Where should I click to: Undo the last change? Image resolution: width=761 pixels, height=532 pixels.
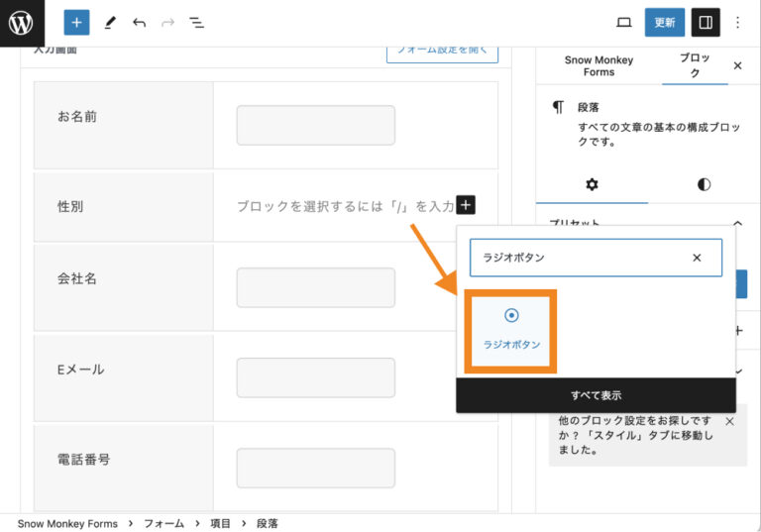[139, 22]
